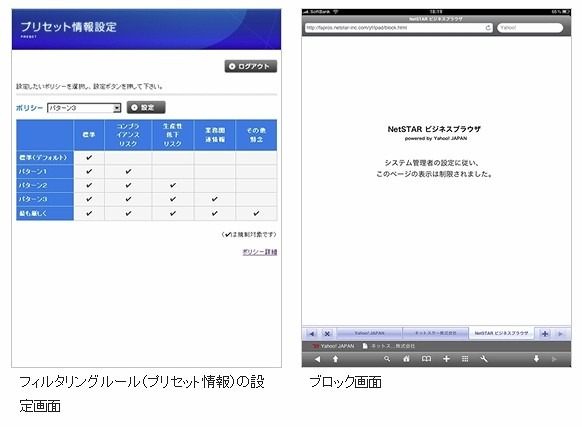The image size is (582, 427).
Task: Go to the home page icon
Action: pyautogui.click(x=406, y=359)
